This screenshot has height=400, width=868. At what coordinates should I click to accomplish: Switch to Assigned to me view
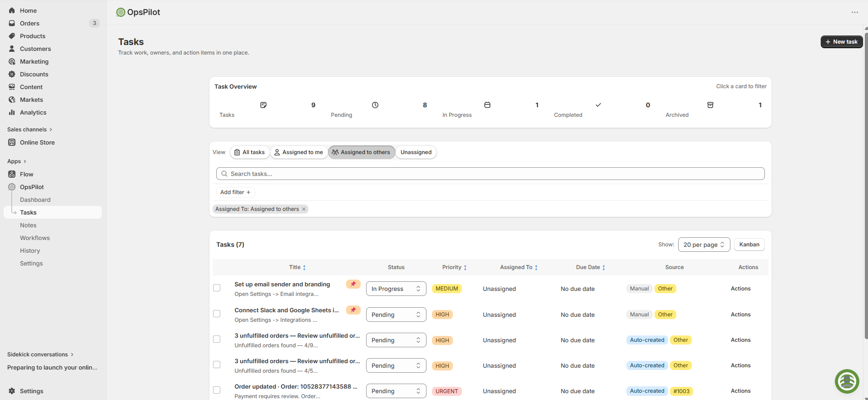point(298,152)
